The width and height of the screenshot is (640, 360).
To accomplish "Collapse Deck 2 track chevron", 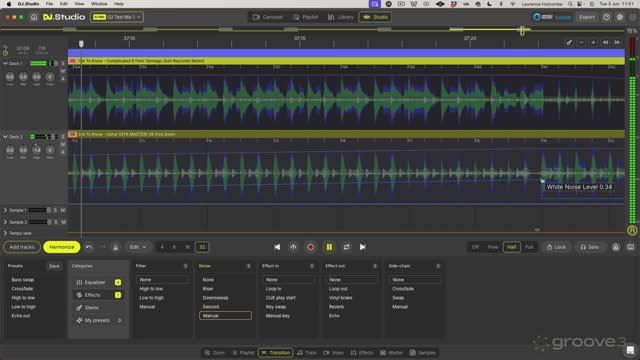I will click(x=5, y=137).
